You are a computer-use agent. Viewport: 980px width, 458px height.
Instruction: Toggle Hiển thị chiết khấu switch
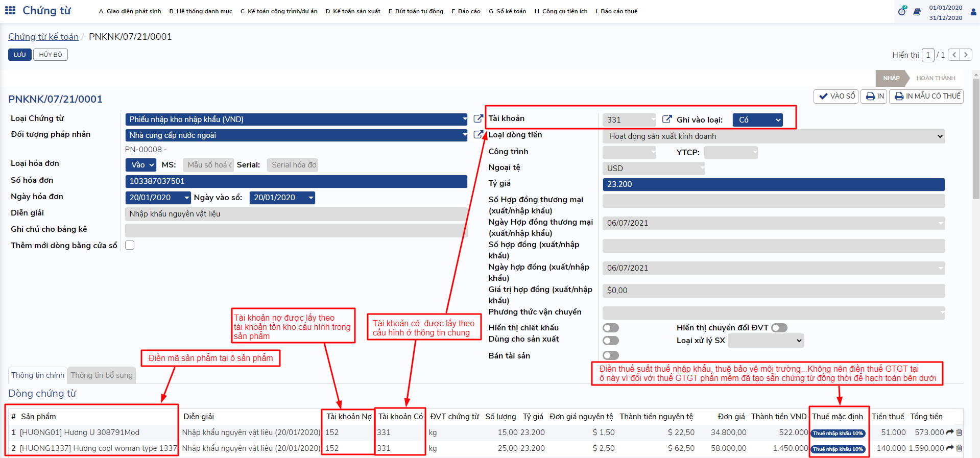point(611,328)
